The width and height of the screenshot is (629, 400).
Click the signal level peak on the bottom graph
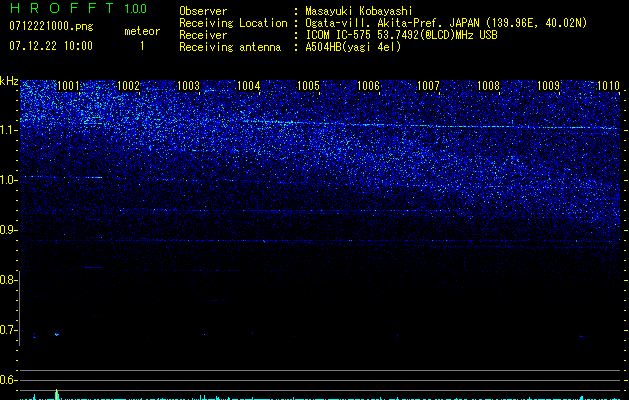click(x=57, y=394)
